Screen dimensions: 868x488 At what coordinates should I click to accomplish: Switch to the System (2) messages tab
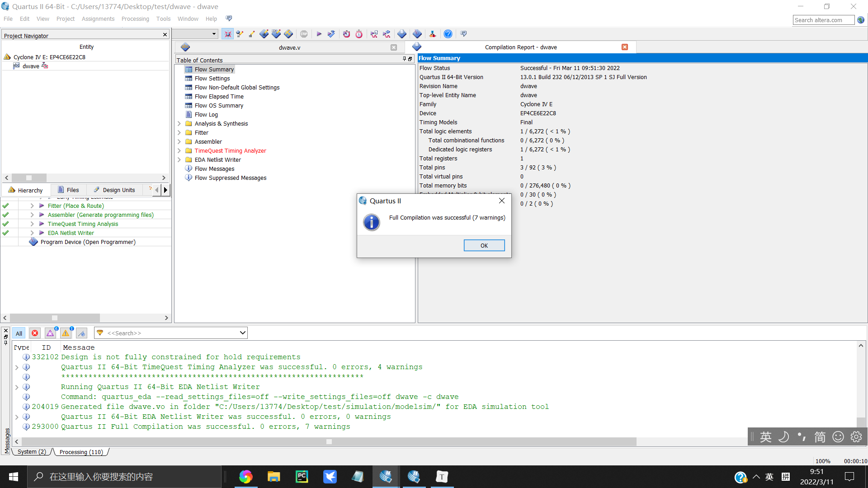(31, 452)
